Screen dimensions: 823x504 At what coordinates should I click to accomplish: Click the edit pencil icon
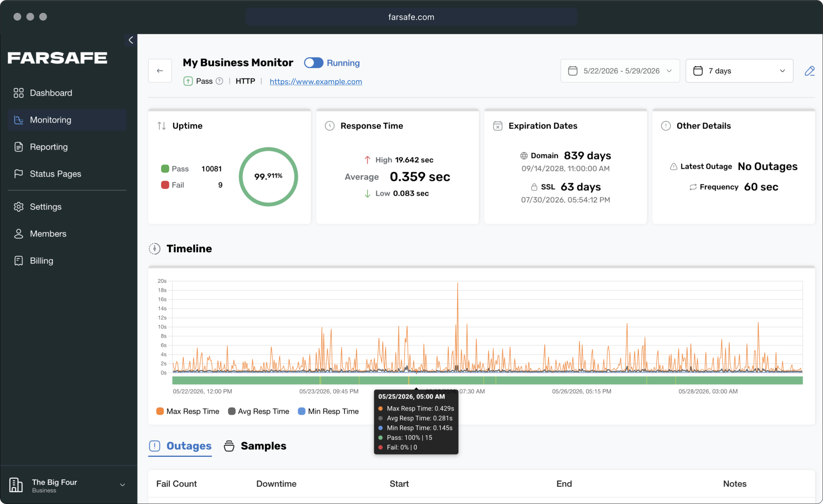809,71
